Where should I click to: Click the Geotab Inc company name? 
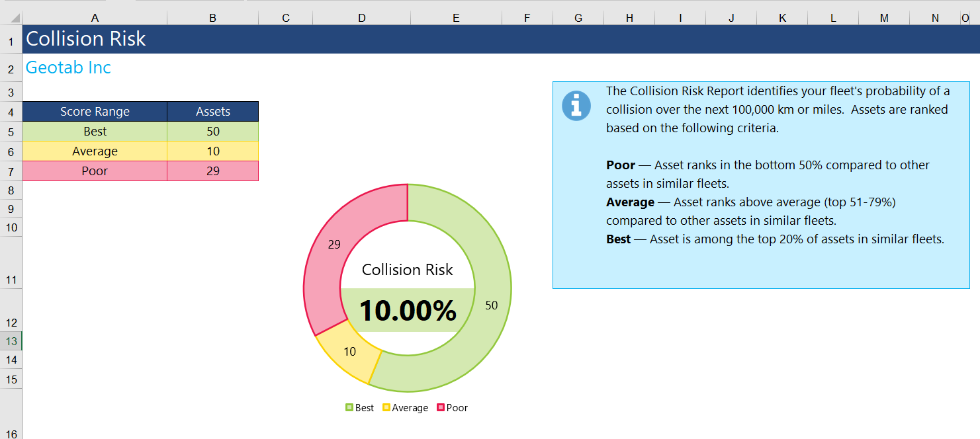point(67,67)
